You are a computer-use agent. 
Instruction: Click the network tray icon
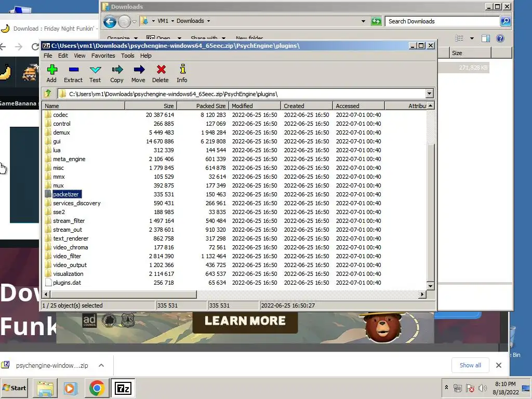[x=457, y=388]
